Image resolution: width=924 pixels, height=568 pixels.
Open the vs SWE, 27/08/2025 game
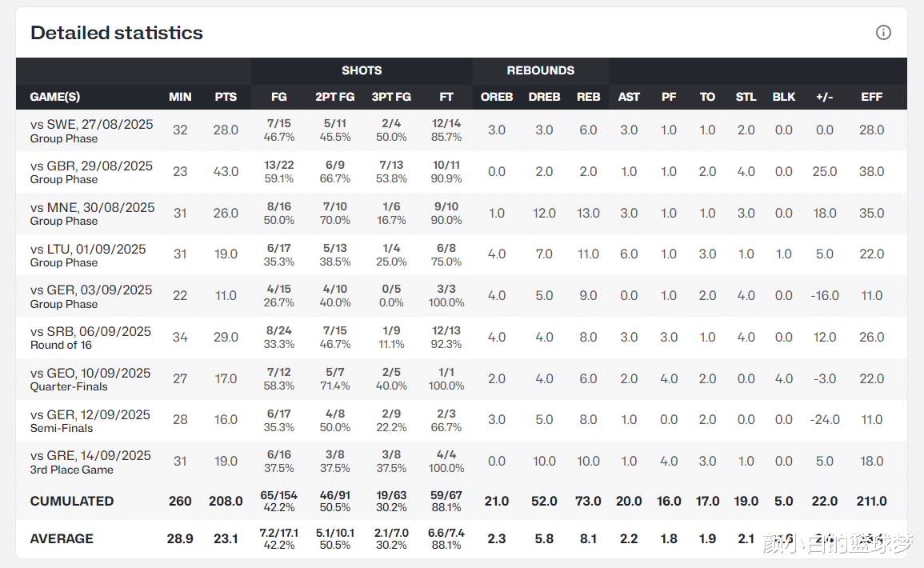click(x=91, y=125)
